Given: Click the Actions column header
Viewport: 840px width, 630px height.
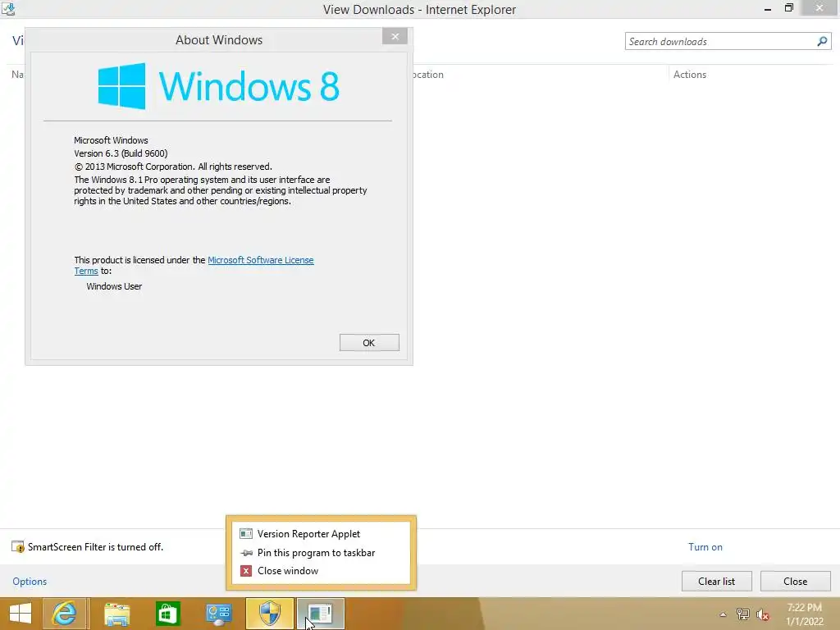Looking at the screenshot, I should click(x=689, y=75).
